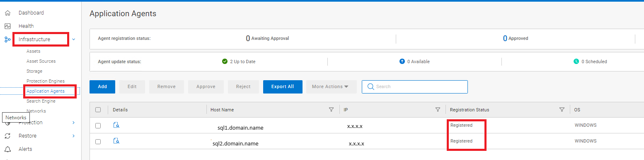644x160 pixels.
Task: Click the Host Name filter icon
Action: 331,110
